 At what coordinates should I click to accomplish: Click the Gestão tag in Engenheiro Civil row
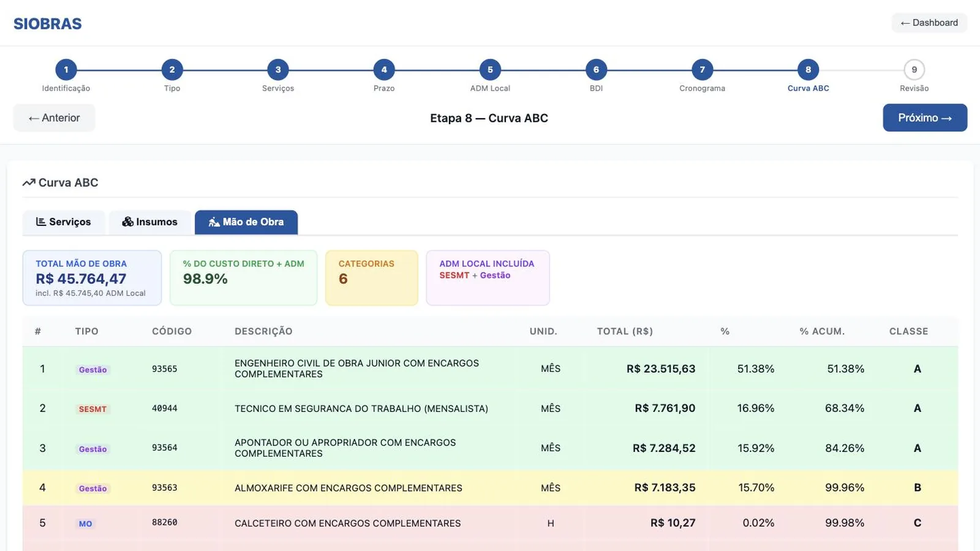(92, 370)
